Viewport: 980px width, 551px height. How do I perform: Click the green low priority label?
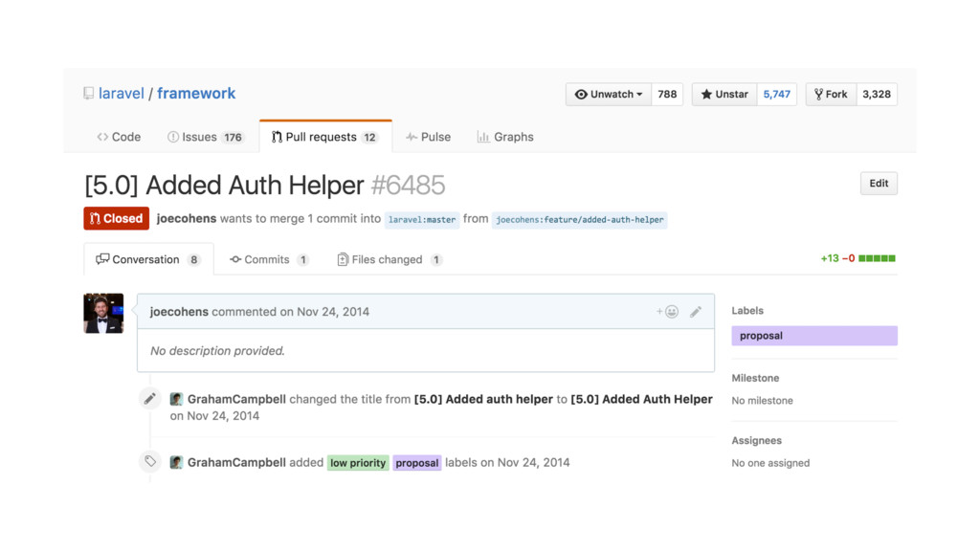coord(358,463)
